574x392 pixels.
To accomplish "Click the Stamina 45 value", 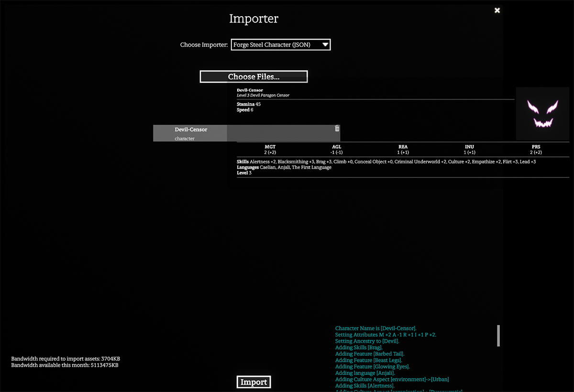I will click(249, 104).
